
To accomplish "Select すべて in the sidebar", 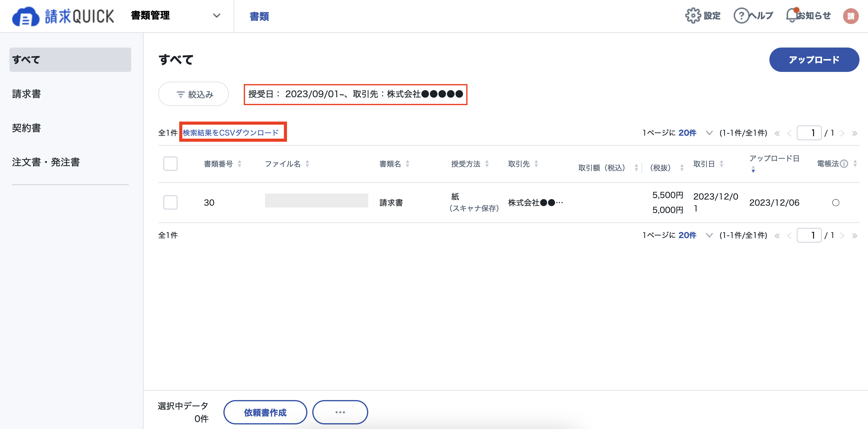I will tap(70, 60).
